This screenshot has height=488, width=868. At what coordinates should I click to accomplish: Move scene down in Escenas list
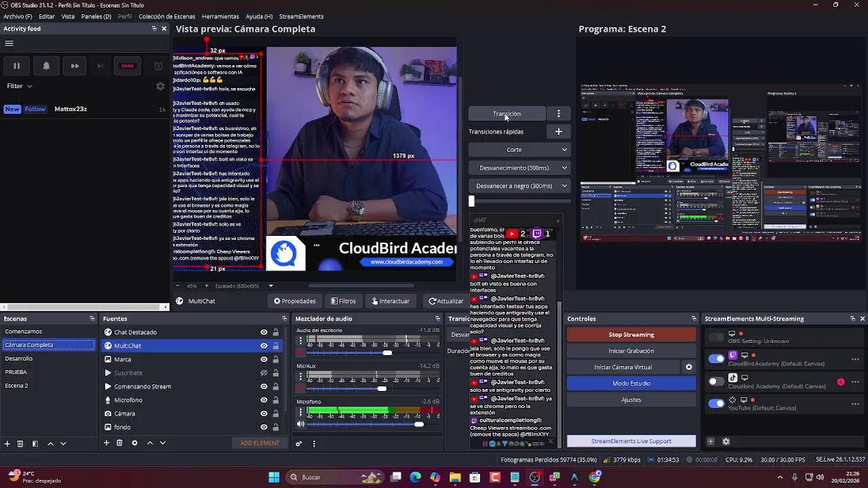click(63, 443)
